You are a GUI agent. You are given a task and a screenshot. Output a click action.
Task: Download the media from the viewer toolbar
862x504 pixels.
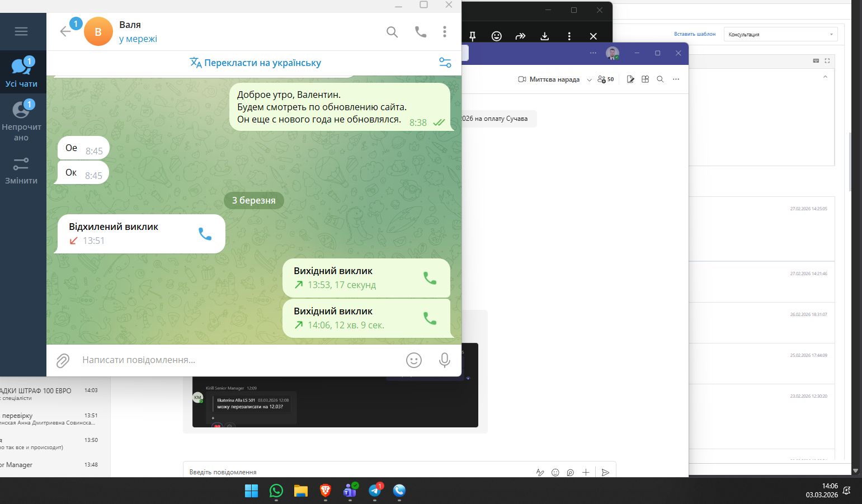[544, 36]
